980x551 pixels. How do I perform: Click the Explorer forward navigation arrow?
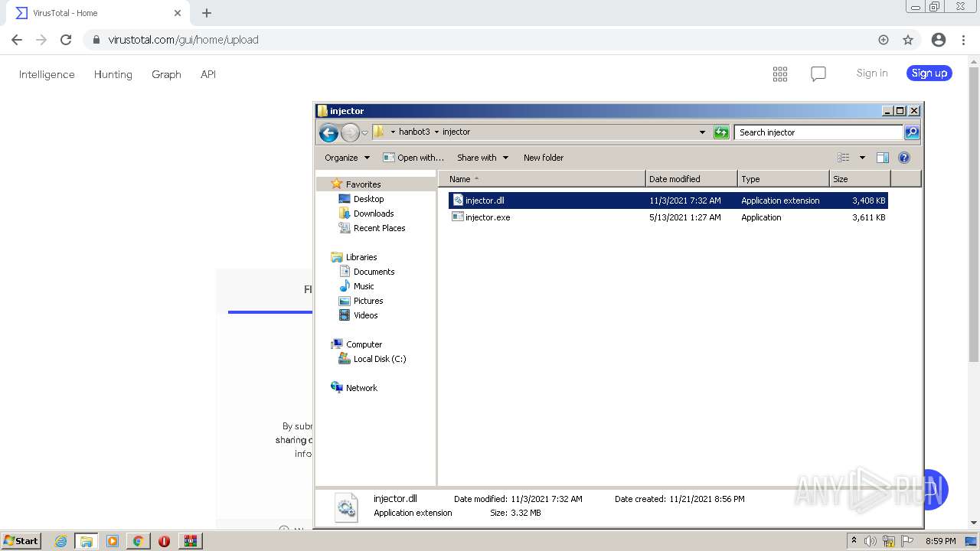(x=350, y=132)
